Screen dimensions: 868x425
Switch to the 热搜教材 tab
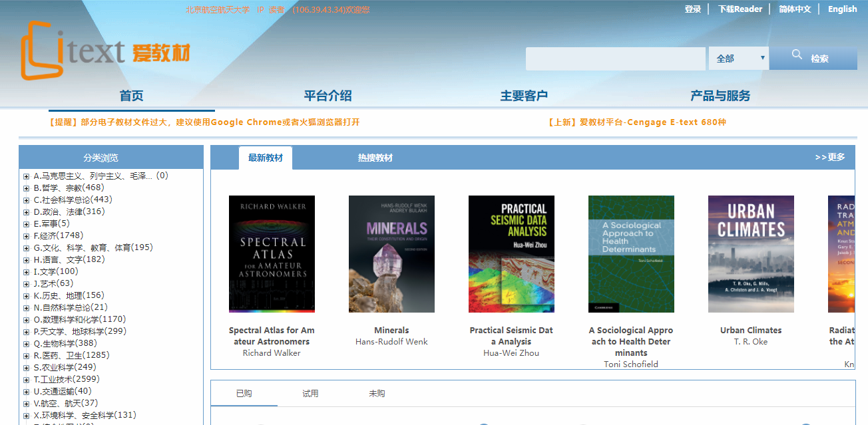point(375,158)
